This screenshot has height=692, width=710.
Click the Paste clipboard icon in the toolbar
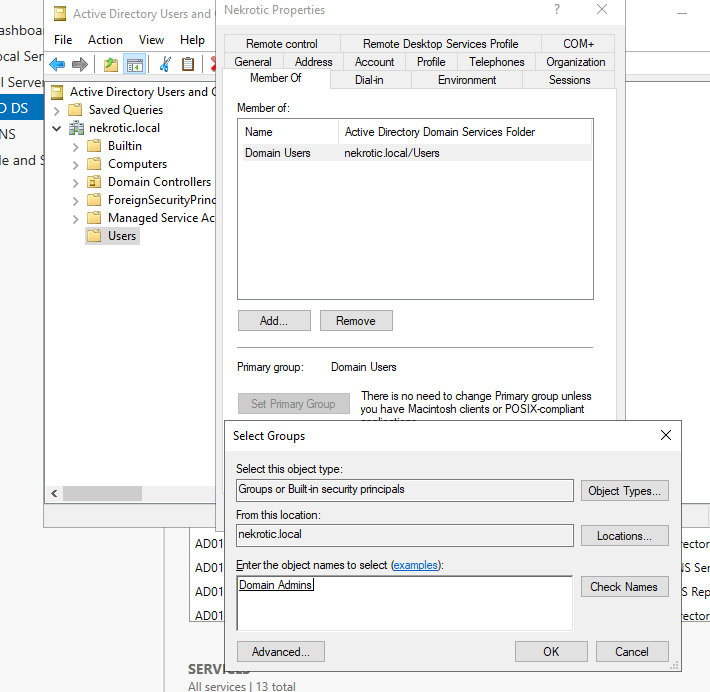[187, 64]
